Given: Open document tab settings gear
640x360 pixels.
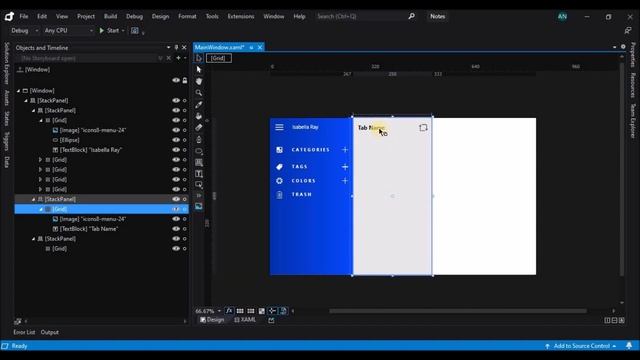Looking at the screenshot, I should point(623,47).
